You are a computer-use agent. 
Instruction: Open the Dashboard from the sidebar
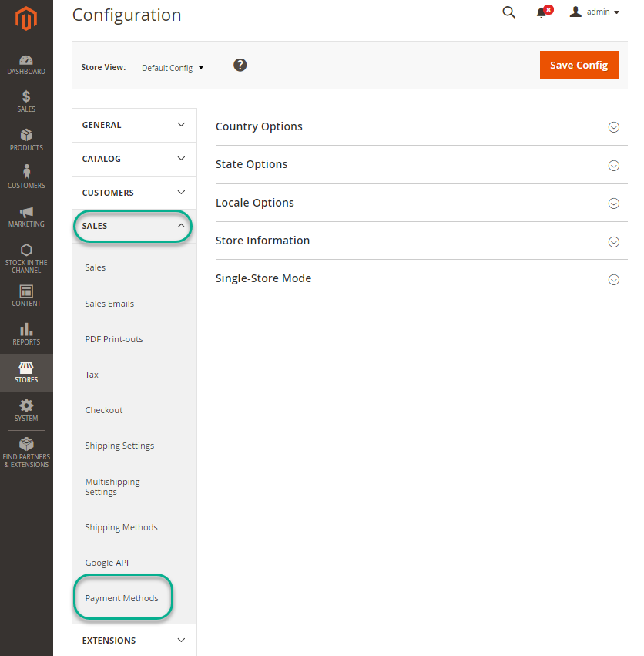click(x=26, y=65)
